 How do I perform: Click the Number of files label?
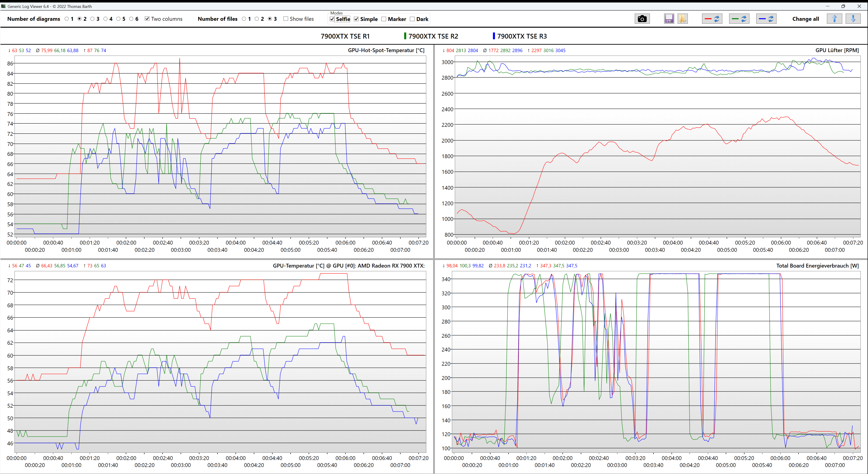[x=218, y=19]
